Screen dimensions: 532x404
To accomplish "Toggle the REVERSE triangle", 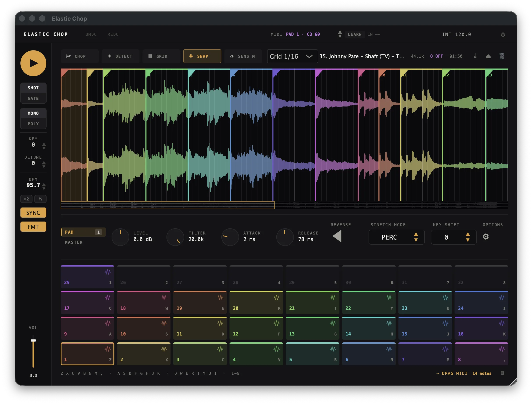I will [337, 236].
